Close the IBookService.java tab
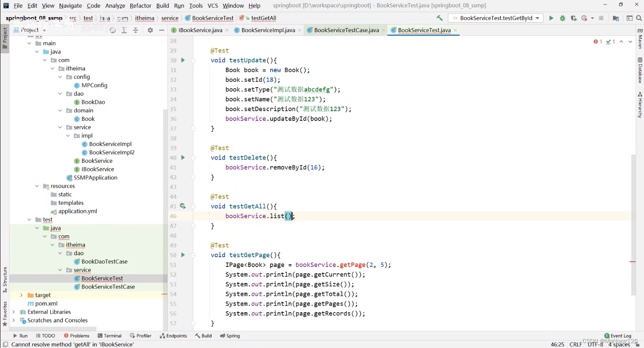This screenshot has height=348, width=644. 227,30
